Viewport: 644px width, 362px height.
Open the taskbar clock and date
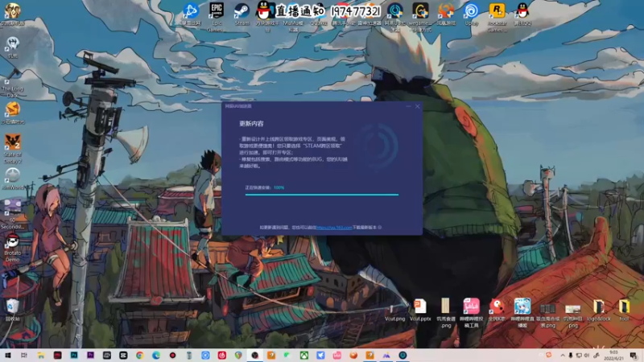(x=614, y=356)
